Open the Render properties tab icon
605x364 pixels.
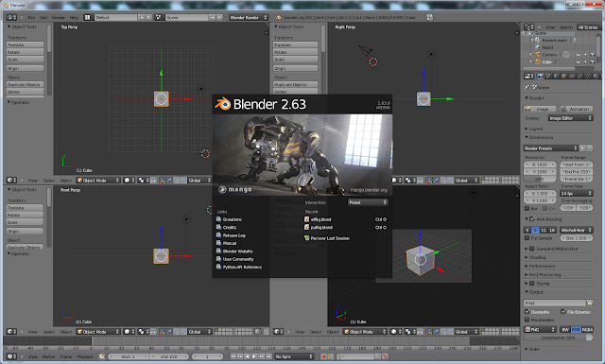pyautogui.click(x=540, y=76)
